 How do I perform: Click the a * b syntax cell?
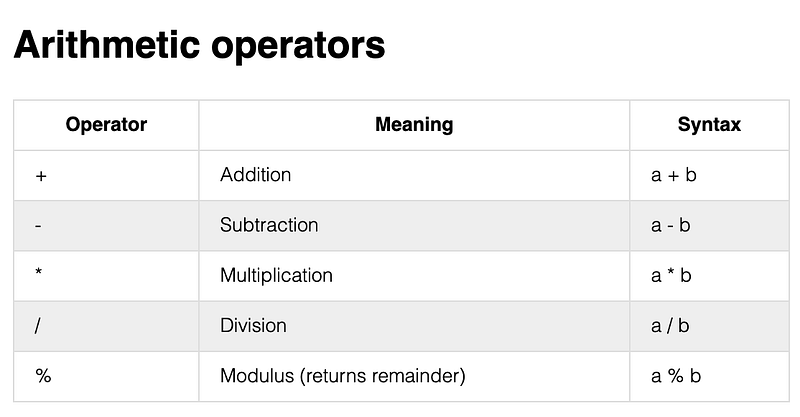pyautogui.click(x=710, y=276)
